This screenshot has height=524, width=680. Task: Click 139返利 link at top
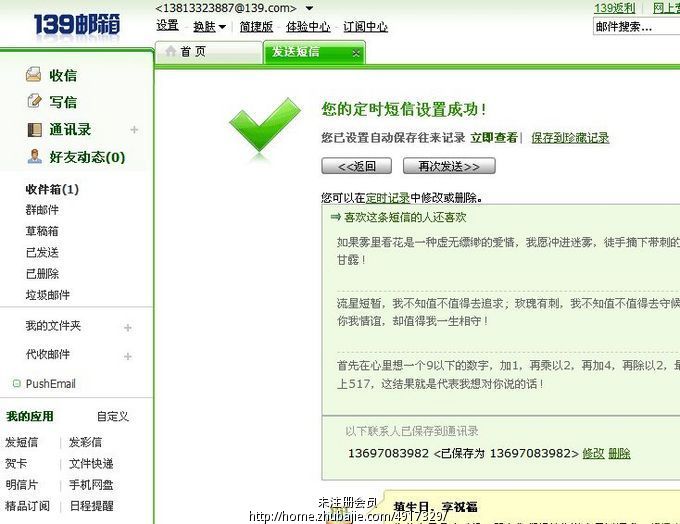(614, 8)
